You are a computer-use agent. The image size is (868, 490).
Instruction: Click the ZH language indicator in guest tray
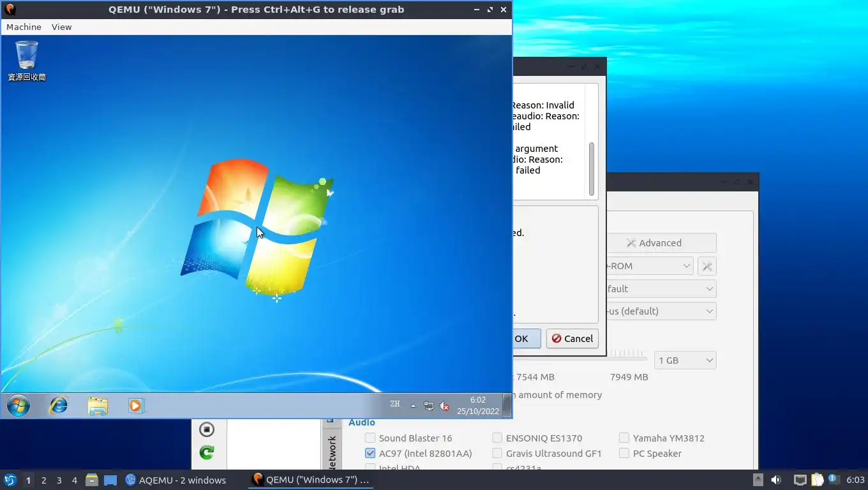point(395,404)
